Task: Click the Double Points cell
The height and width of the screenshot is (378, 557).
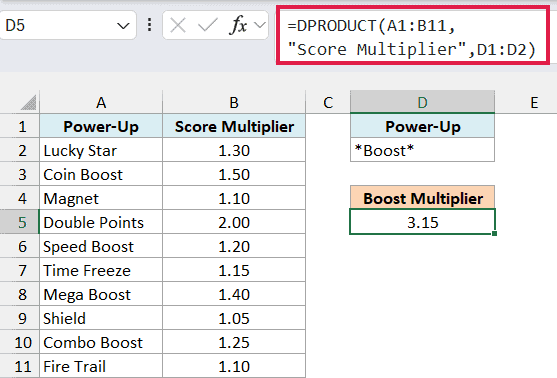Action: [x=101, y=222]
